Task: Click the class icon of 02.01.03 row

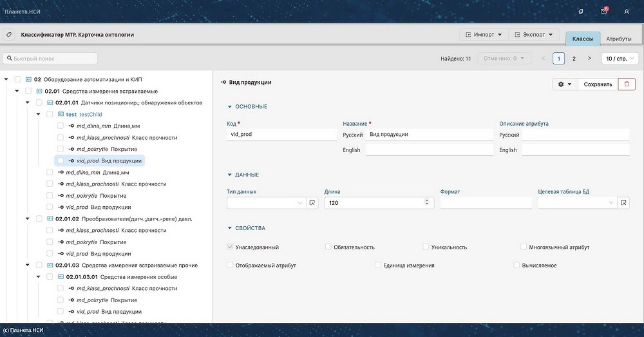Action: coord(50,265)
